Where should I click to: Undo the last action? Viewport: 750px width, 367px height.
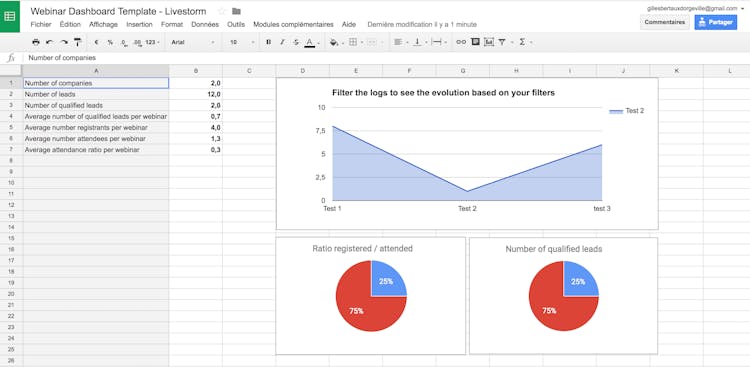(49, 42)
